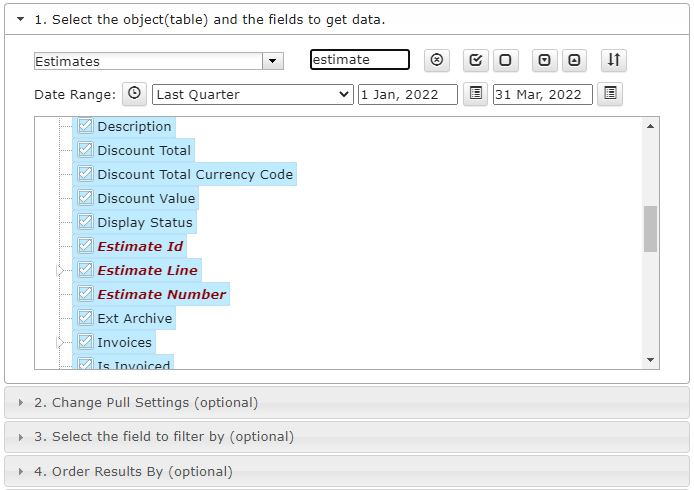Viewport: 694px width, 490px height.
Task: Click the clock icon beside Date Range
Action: [135, 94]
